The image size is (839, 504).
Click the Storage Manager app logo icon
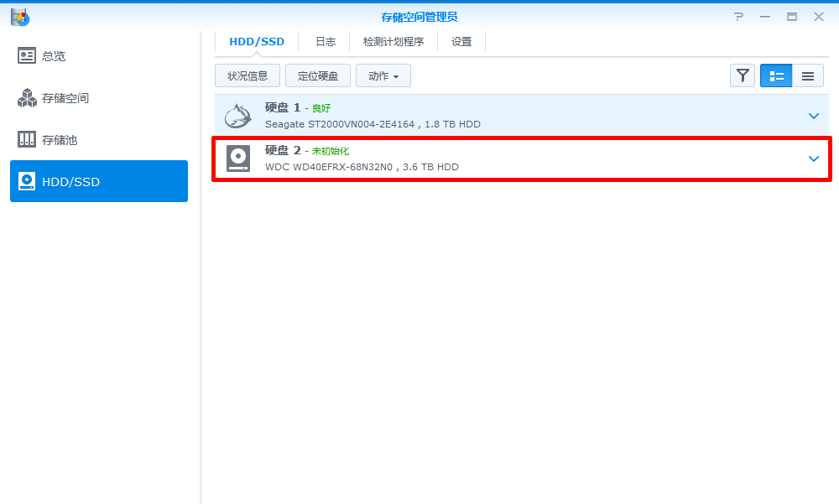coord(20,17)
